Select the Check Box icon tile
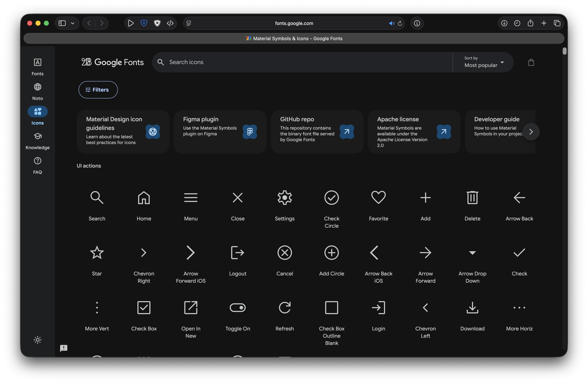 144,307
